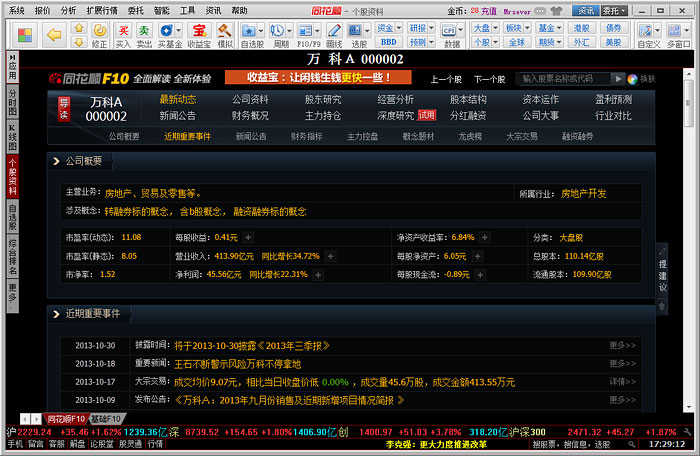Click the 卖出 (sell) toolbar icon
The height and width of the screenshot is (456, 700).
(145, 35)
